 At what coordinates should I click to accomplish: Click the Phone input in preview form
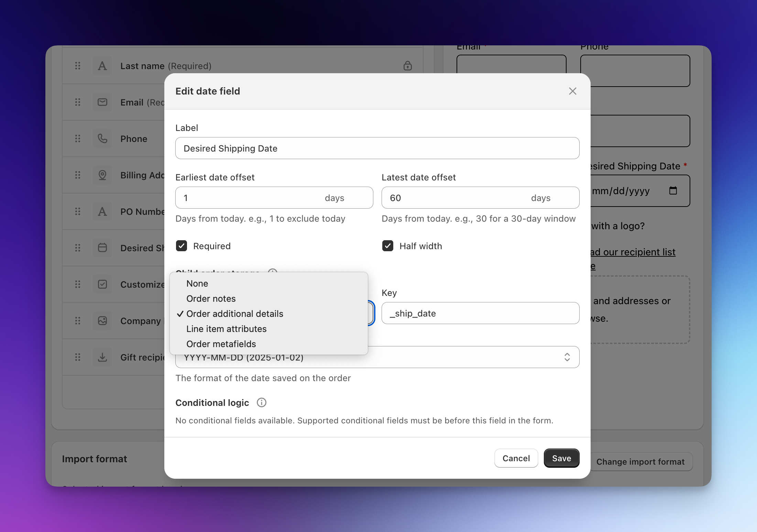coord(635,71)
